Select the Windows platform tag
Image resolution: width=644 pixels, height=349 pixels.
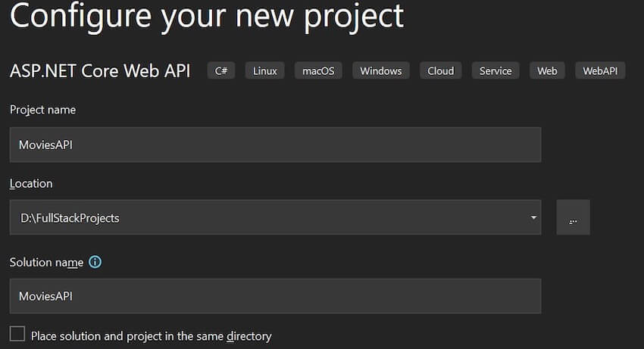point(380,71)
